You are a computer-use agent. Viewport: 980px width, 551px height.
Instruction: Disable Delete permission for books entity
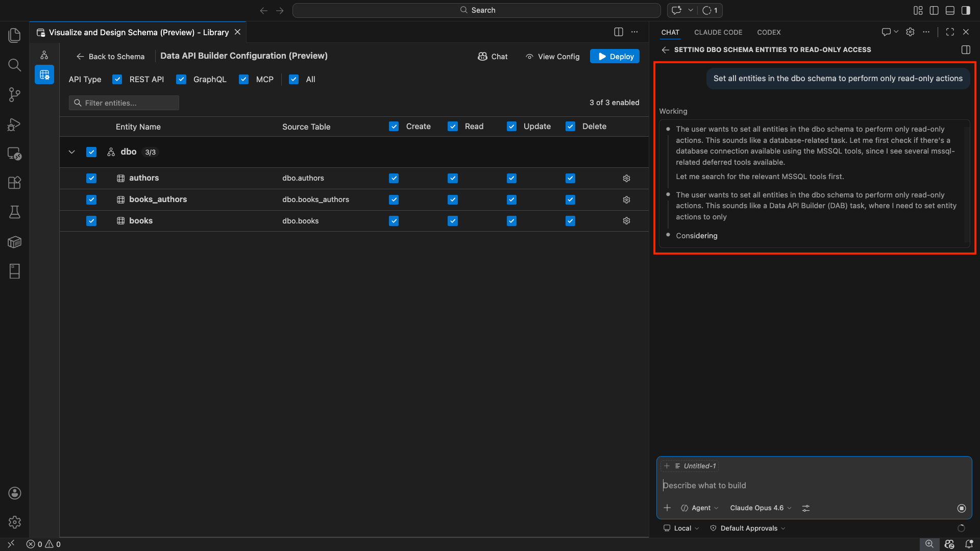[x=570, y=221]
